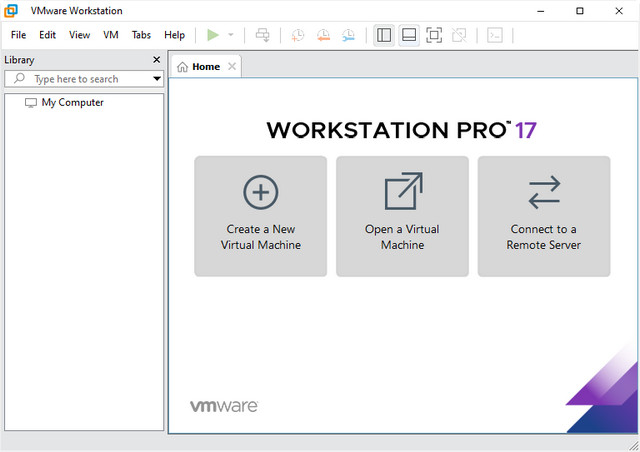The image size is (640, 452).
Task: Enter full screen mode
Action: pyautogui.click(x=434, y=35)
